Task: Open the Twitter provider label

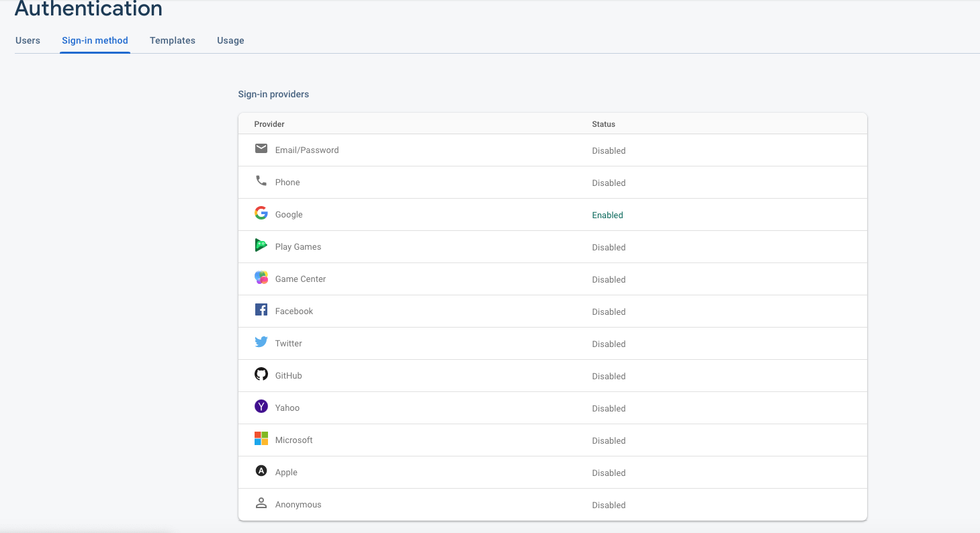Action: [x=289, y=344]
